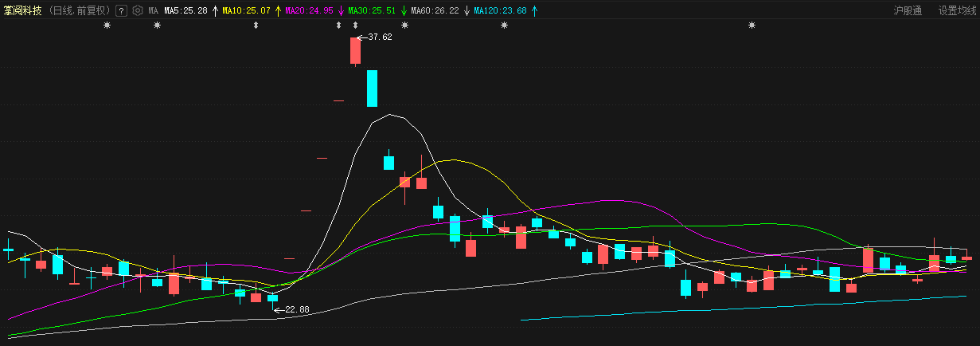Open the 沪股通 link
The height and width of the screenshot is (346, 980).
tap(908, 10)
